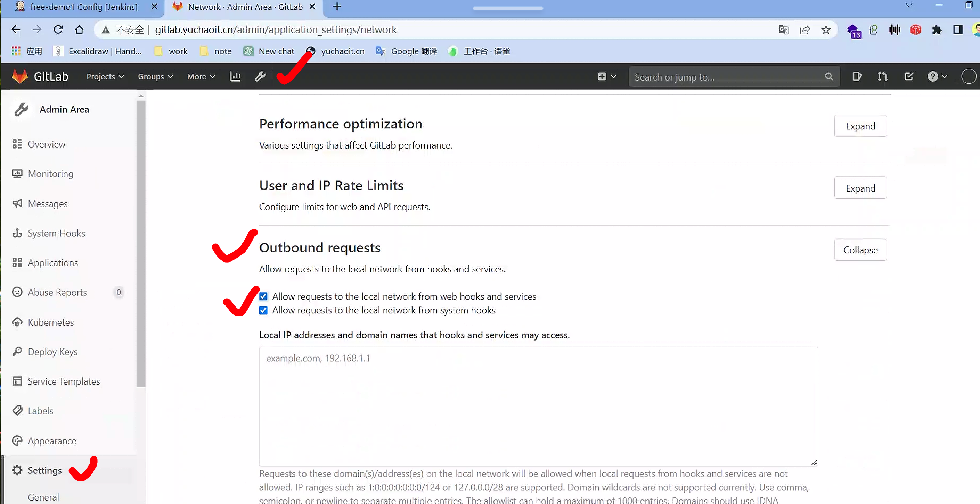This screenshot has width=980, height=504.
Task: Reload the page with refresh icon
Action: pos(58,30)
